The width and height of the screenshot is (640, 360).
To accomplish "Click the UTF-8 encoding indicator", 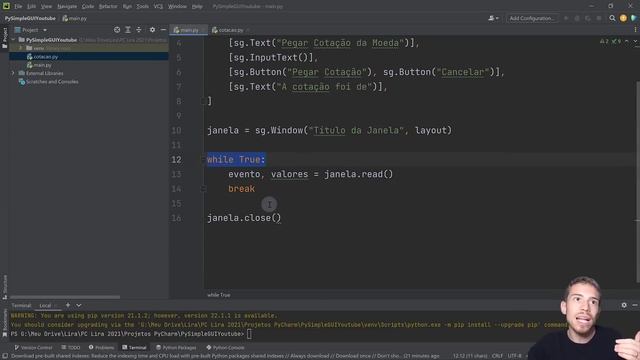I will point(514,356).
